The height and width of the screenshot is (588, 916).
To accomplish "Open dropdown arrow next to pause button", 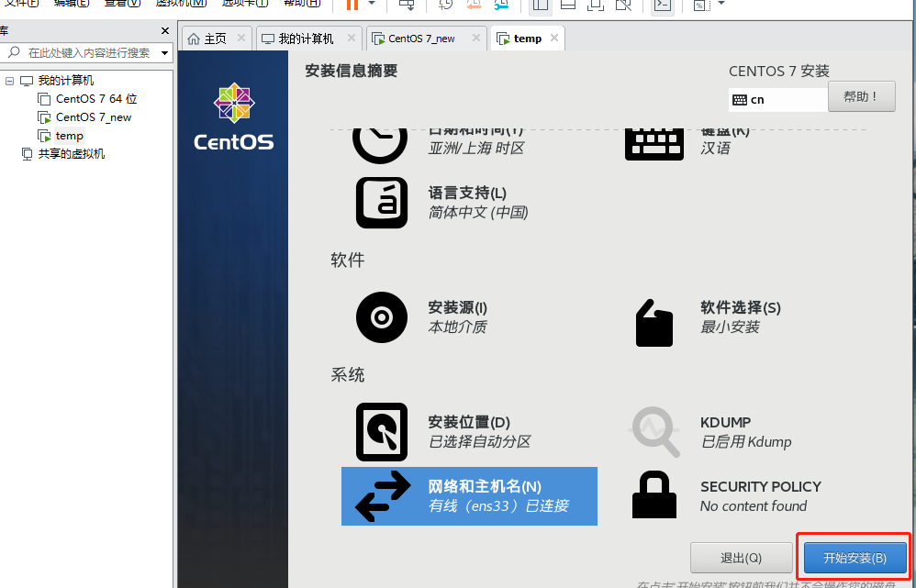I will pyautogui.click(x=372, y=4).
